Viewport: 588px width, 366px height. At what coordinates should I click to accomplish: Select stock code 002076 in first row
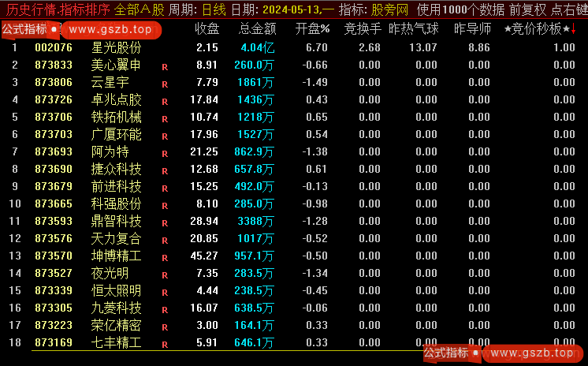click(x=54, y=47)
